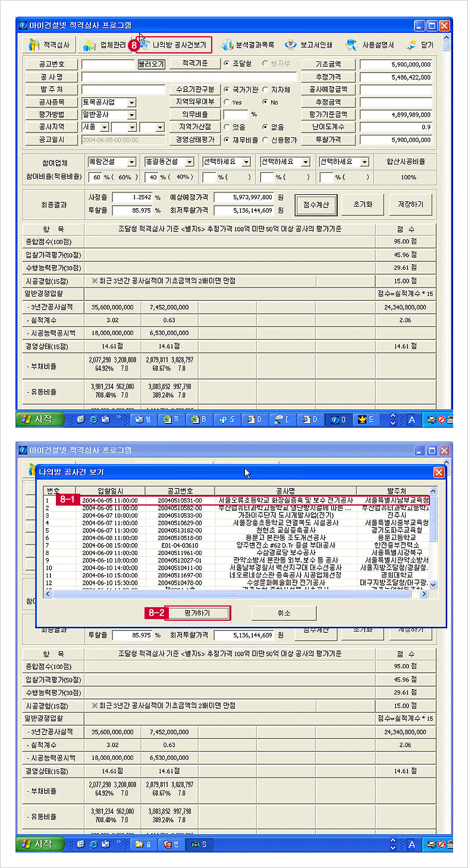Open 평가방법 dropdown showing 일반공사
The image size is (468, 868).
131,115
